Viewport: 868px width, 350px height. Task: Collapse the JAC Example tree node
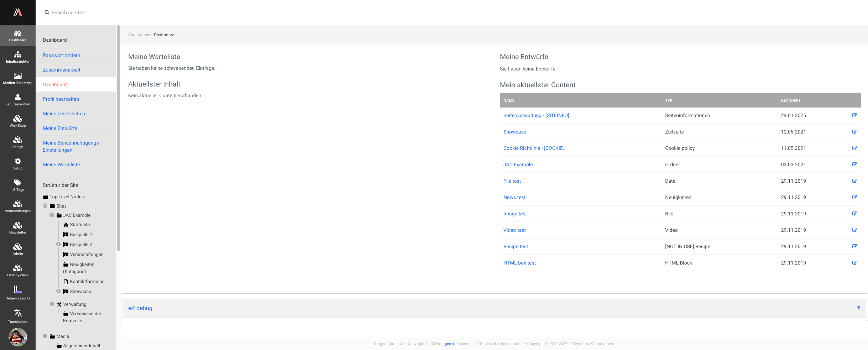click(52, 215)
